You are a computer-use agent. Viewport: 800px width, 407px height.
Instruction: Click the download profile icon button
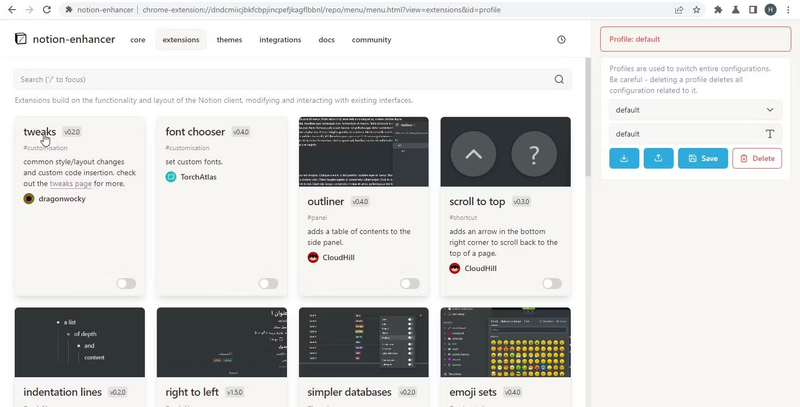point(624,159)
